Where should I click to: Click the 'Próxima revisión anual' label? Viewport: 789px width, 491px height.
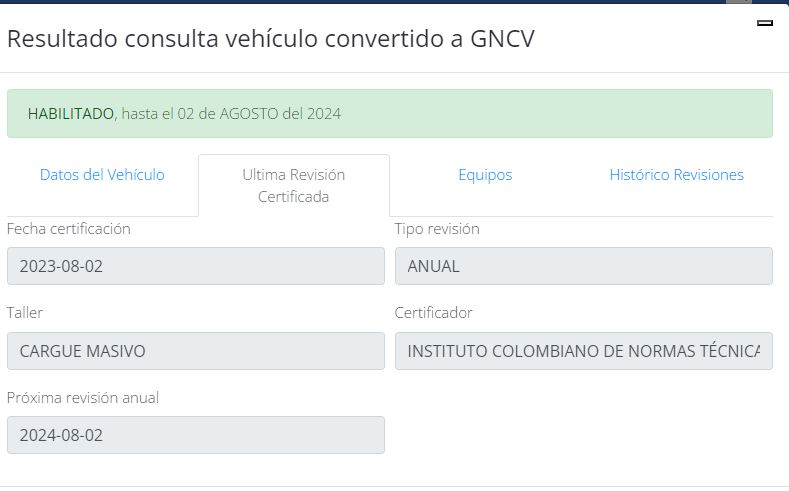point(83,398)
